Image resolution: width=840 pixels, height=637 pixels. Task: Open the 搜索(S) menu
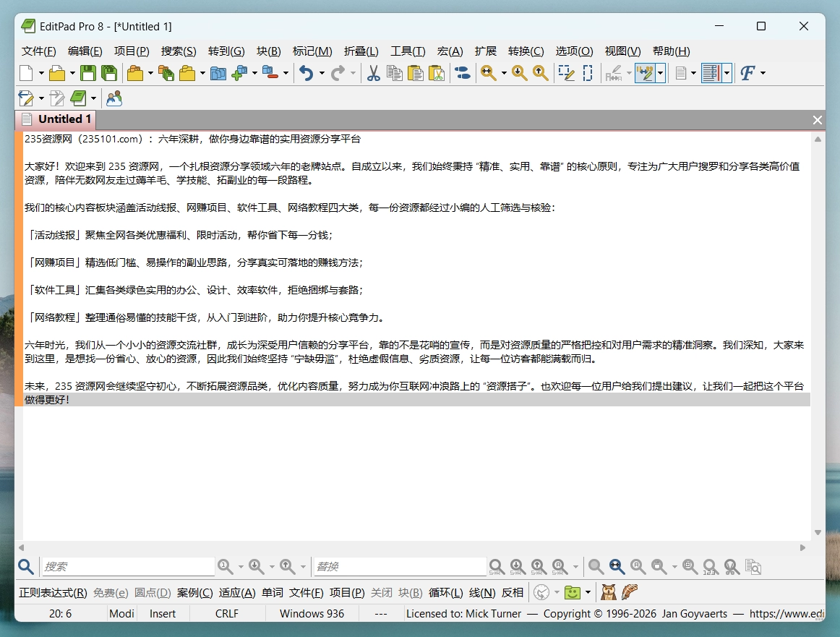[179, 51]
